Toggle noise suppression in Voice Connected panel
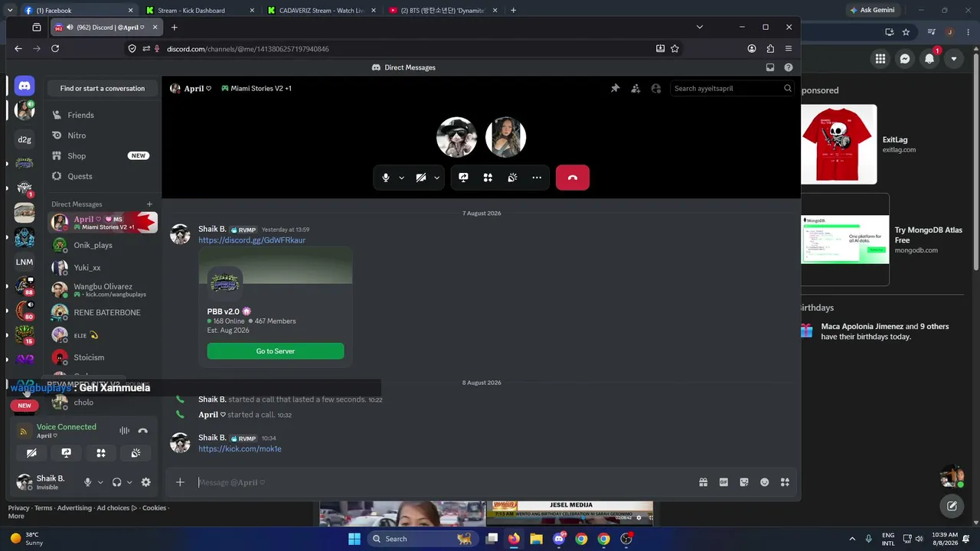 [124, 431]
